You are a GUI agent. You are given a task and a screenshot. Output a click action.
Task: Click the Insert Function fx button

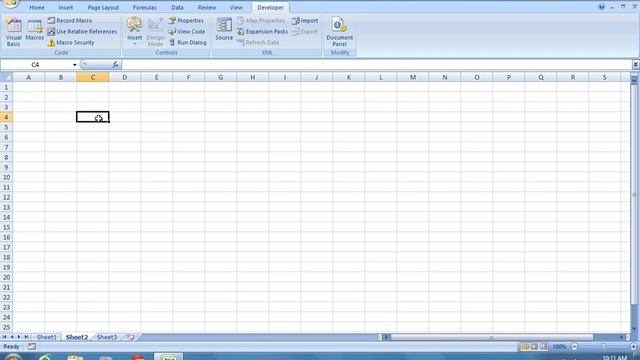click(x=116, y=65)
